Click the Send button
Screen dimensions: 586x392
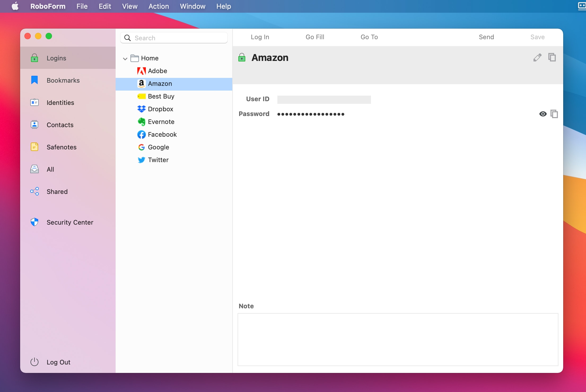486,37
